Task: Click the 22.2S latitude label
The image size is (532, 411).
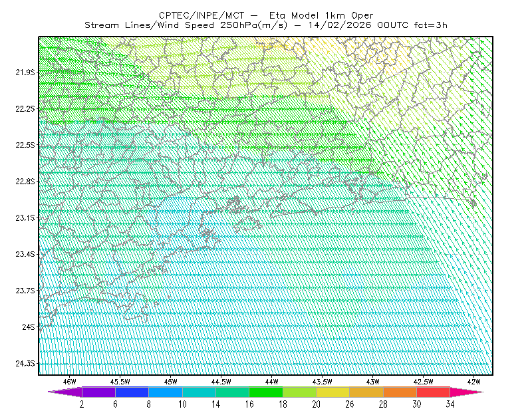Action: click(x=25, y=108)
